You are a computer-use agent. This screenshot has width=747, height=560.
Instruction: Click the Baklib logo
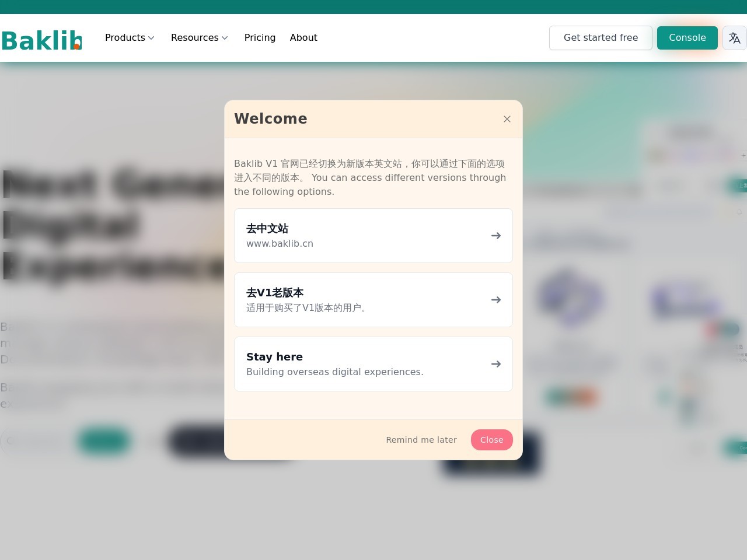41,40
